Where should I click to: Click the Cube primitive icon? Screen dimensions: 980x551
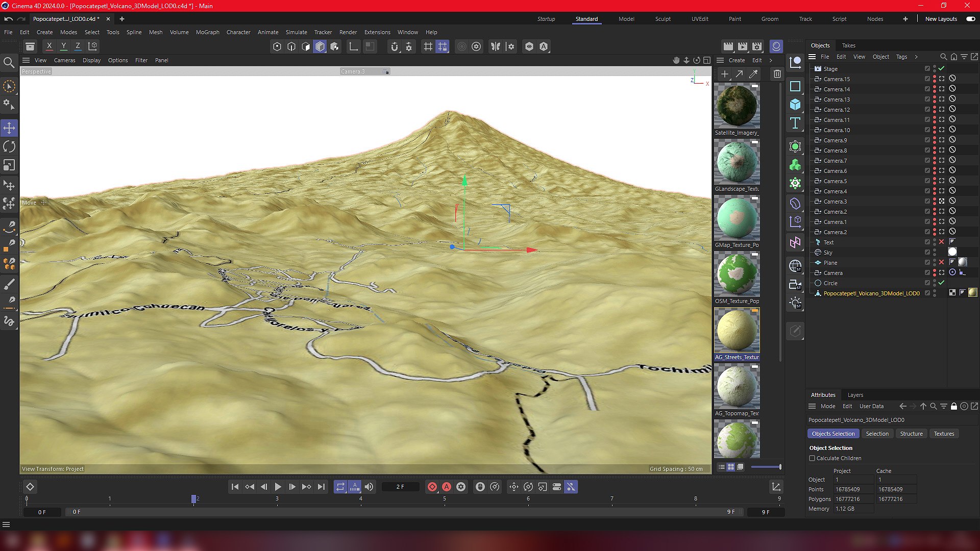(x=795, y=105)
